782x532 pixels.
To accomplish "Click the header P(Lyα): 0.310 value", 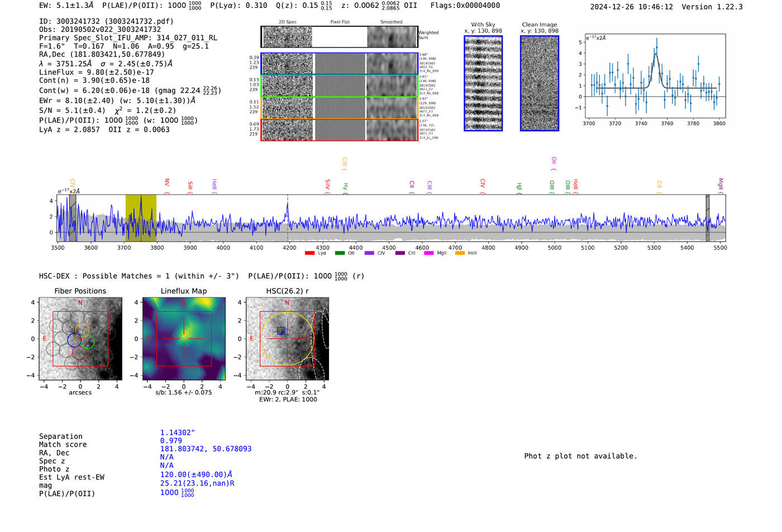I will (239, 6).
